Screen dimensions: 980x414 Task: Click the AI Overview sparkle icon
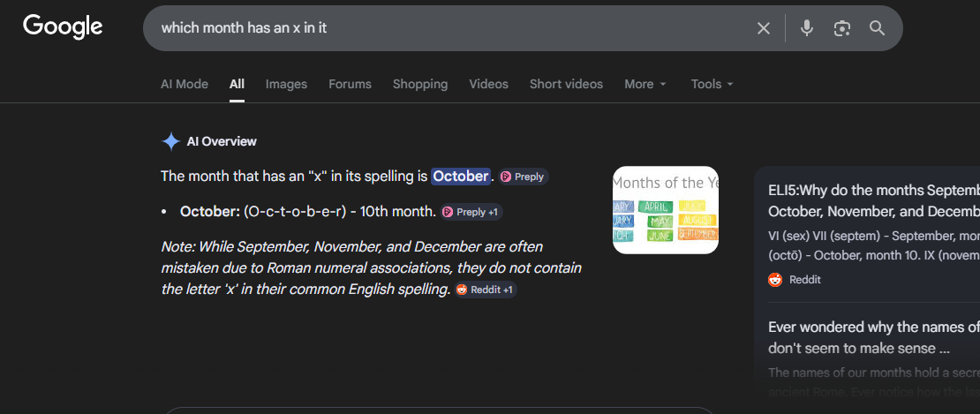170,142
